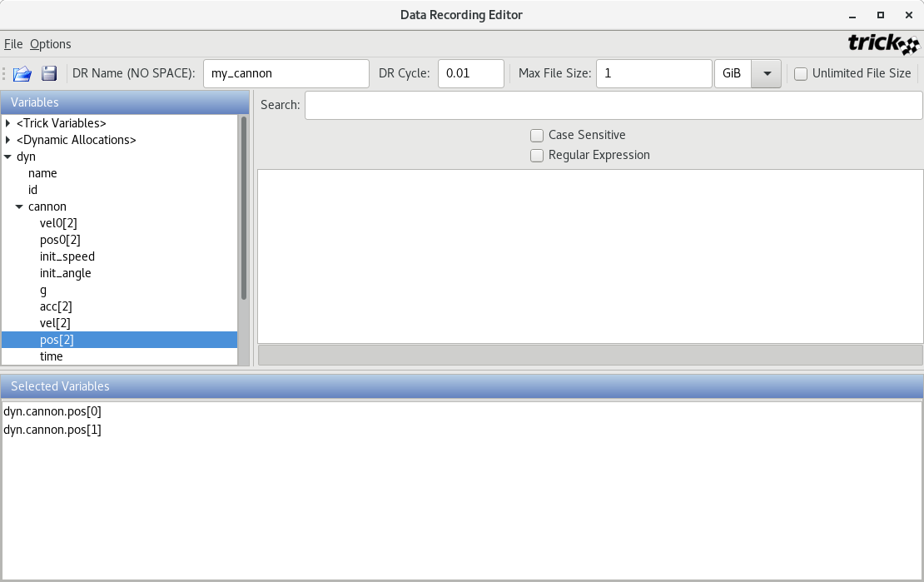Expand the <Dynamic Allocations> tree node
This screenshot has height=582, width=924.
click(x=7, y=140)
